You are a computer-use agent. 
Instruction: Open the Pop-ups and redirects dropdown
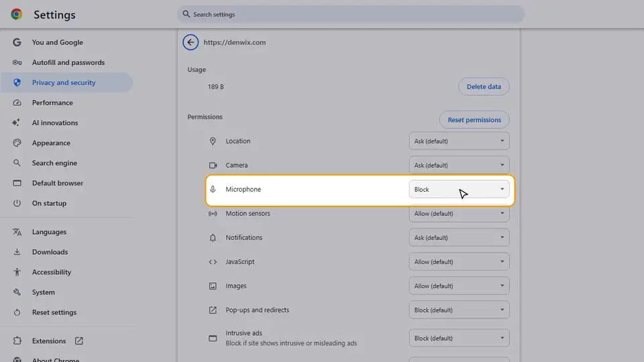point(459,310)
